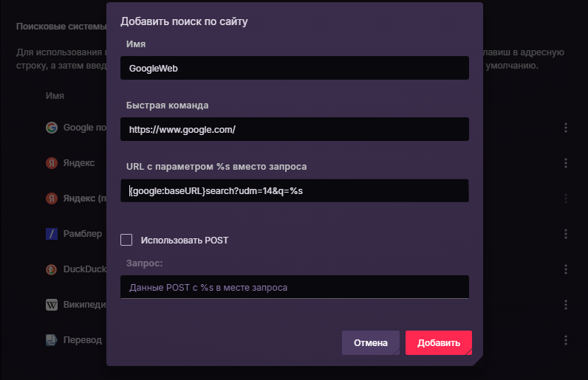Screen dimensions: 588x380
Task: Click the Данные POST input field
Action: (294, 287)
